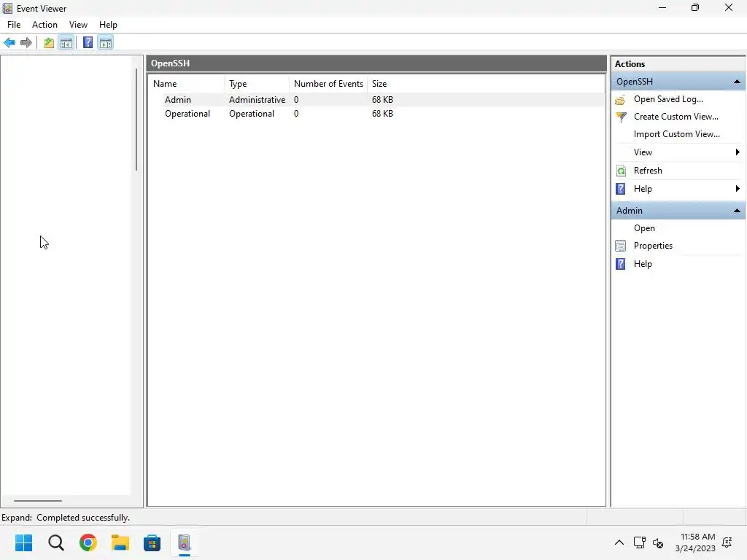
Task: Sort by Name column header
Action: click(187, 84)
